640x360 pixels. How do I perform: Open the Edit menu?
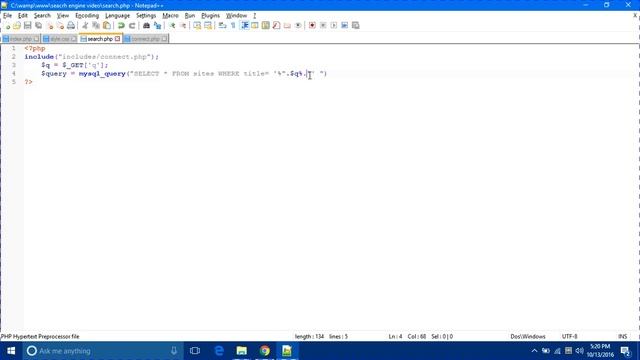click(x=22, y=16)
